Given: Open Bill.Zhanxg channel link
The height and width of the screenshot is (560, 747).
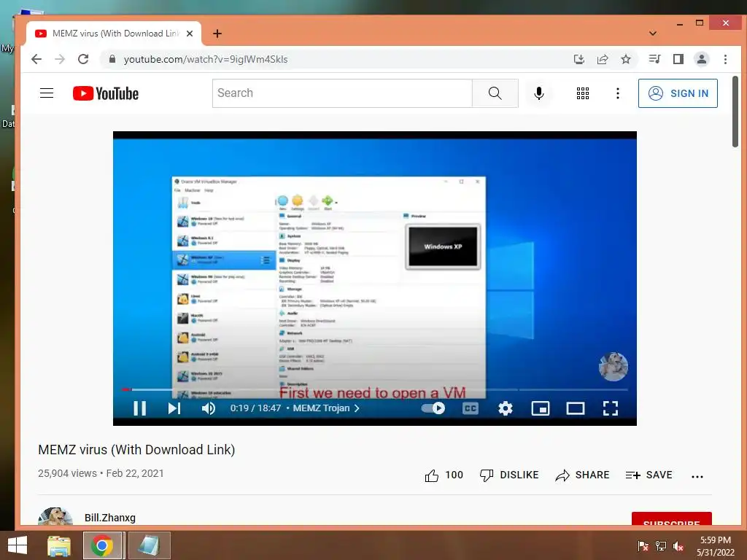Looking at the screenshot, I should tap(110, 518).
